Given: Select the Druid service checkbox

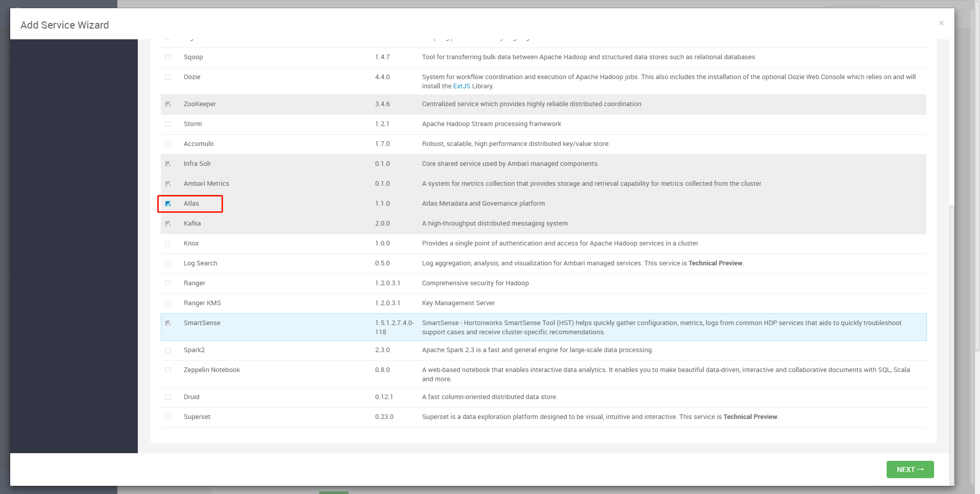Looking at the screenshot, I should [x=168, y=397].
